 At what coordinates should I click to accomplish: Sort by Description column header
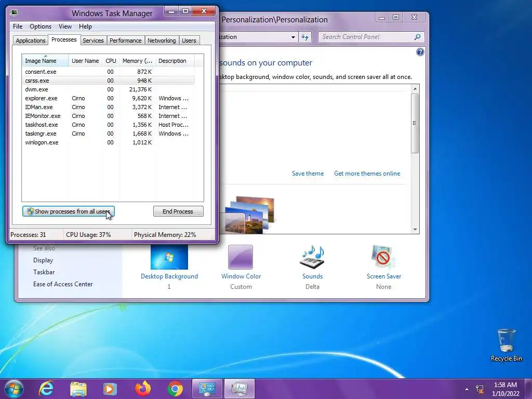coord(175,61)
